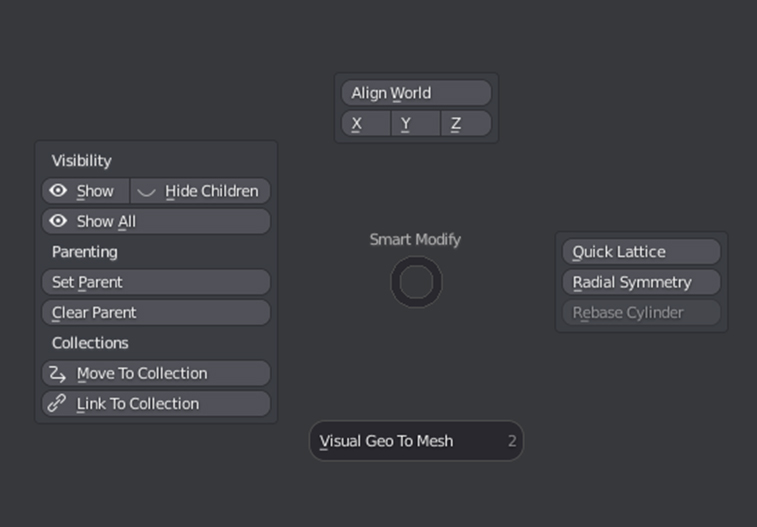Choose Visual Geo To Mesh pie entry

(x=416, y=441)
